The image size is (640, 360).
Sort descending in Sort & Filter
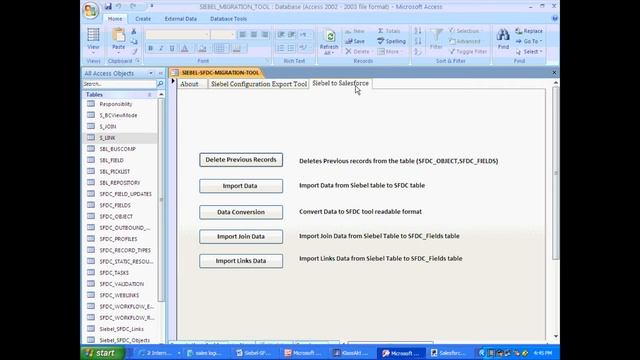418,41
